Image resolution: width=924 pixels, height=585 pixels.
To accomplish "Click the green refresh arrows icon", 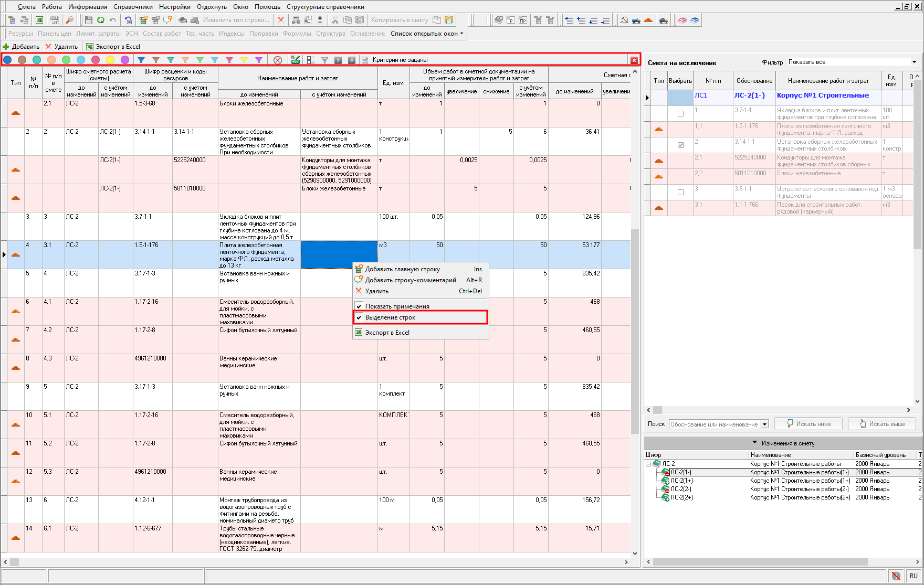I will tap(100, 20).
